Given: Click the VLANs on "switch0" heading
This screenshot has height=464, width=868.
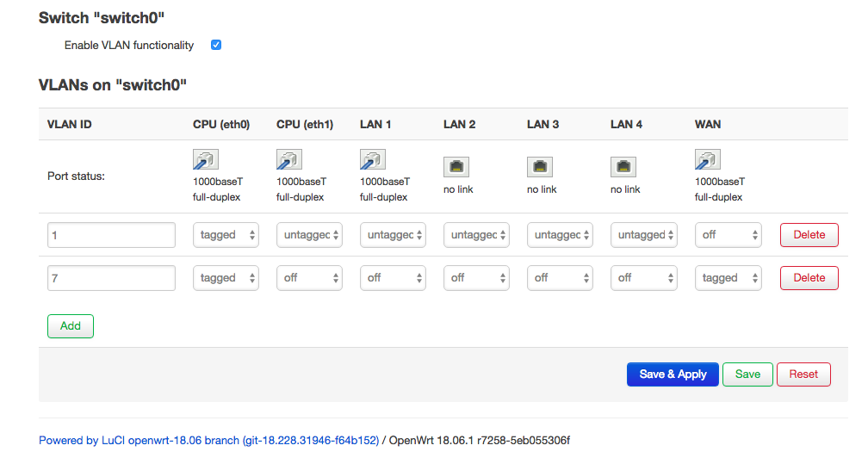Looking at the screenshot, I should coord(112,84).
